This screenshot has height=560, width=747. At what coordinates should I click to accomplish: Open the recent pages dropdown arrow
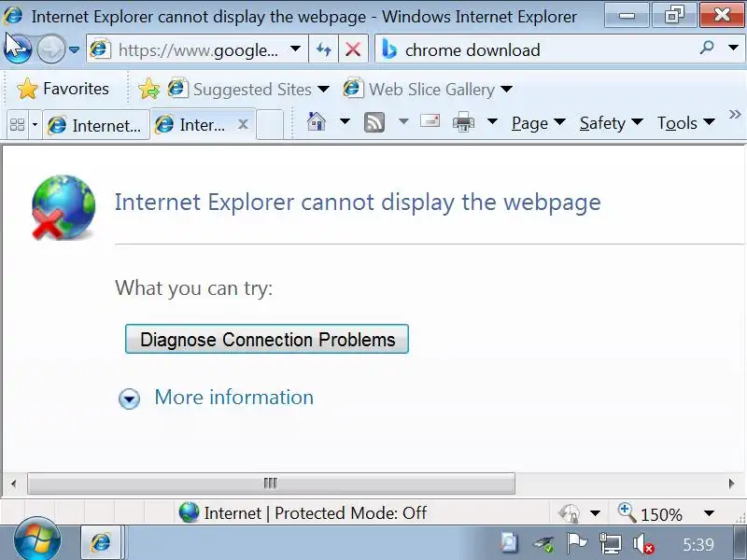74,49
